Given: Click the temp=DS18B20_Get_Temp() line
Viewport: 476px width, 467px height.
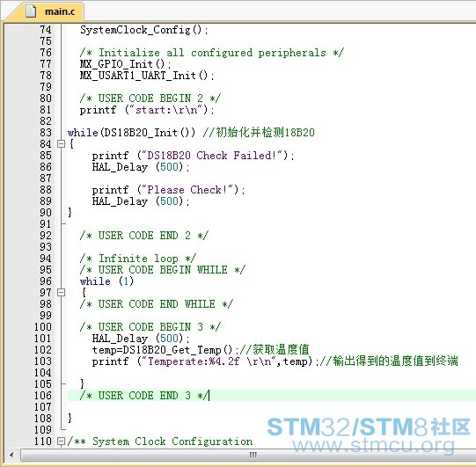Looking at the screenshot, I should click(162, 350).
